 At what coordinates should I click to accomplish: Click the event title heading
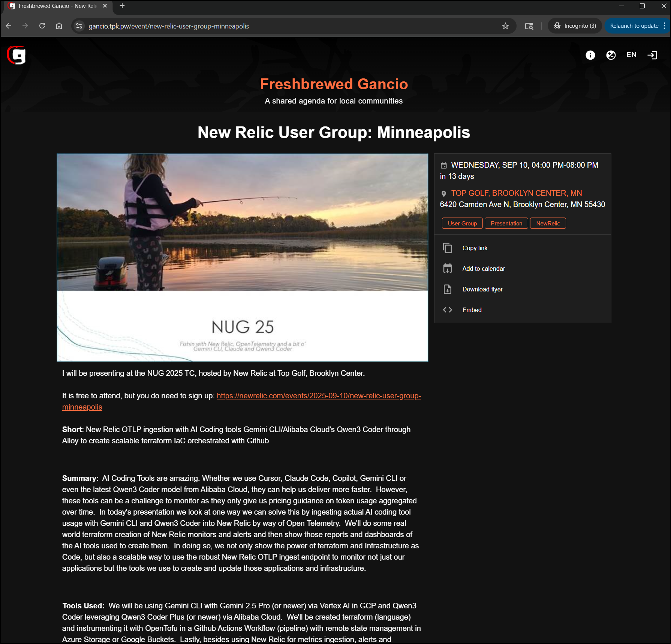pyautogui.click(x=334, y=132)
